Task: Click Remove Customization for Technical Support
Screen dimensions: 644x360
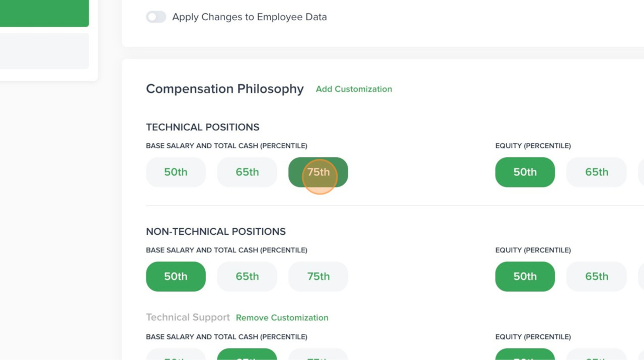Action: click(282, 318)
